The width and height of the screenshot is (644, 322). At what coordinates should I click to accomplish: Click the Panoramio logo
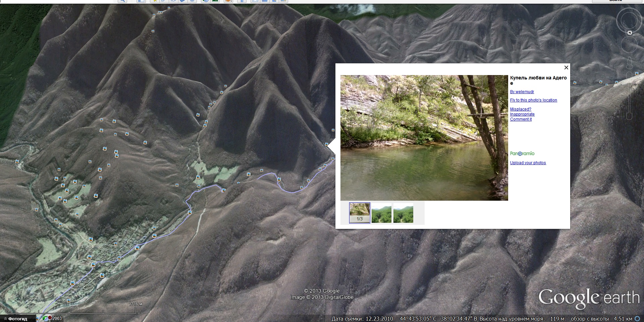coord(522,153)
